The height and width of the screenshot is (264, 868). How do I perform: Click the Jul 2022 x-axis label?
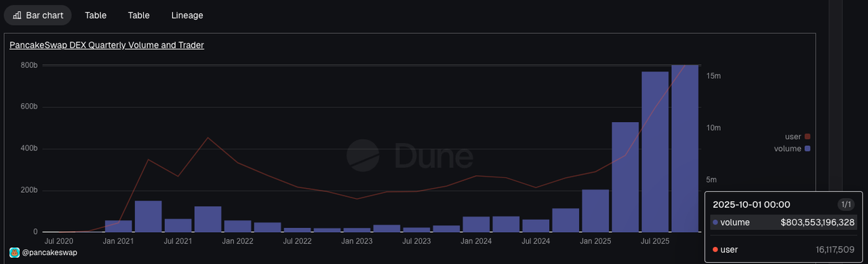tap(297, 241)
